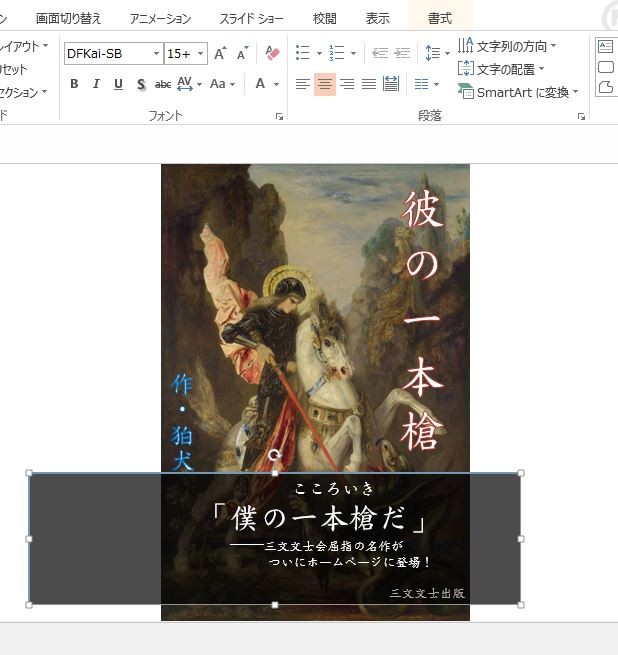Open the font name DFKai-SB dropdown

(x=156, y=53)
